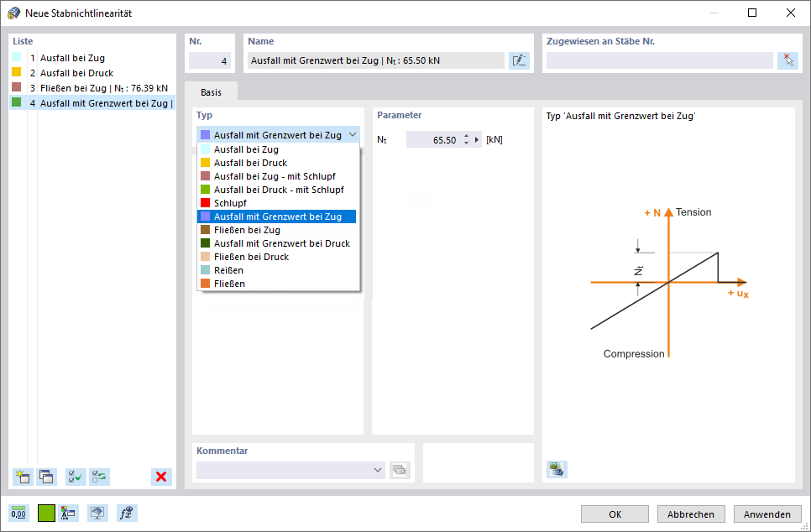Select 'Schlupf' option in dropdown
The image size is (811, 532).
278,203
